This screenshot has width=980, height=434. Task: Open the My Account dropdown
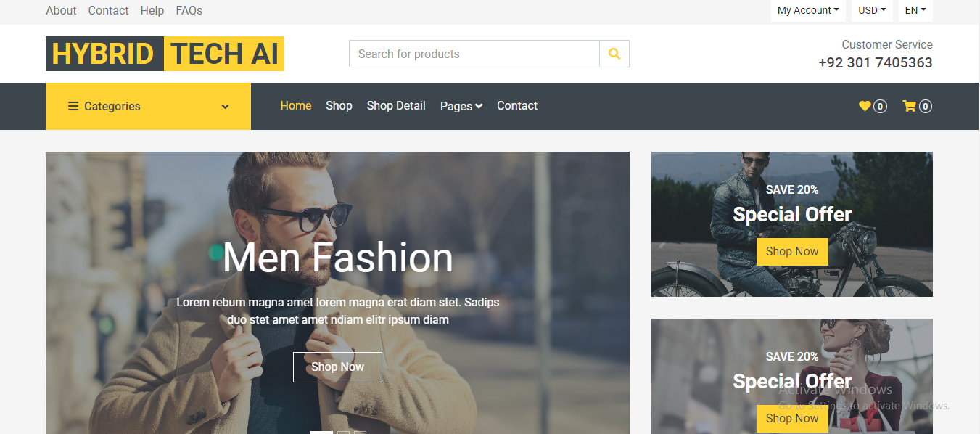pyautogui.click(x=808, y=11)
